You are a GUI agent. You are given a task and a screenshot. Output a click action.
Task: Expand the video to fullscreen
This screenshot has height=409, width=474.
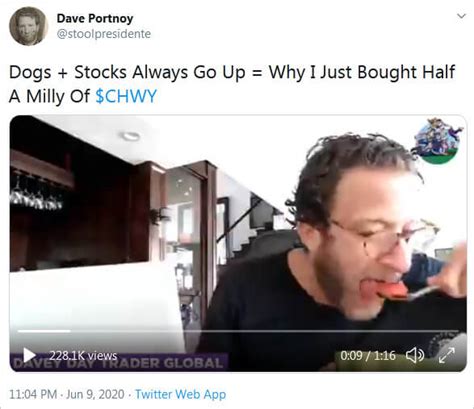[x=447, y=355]
